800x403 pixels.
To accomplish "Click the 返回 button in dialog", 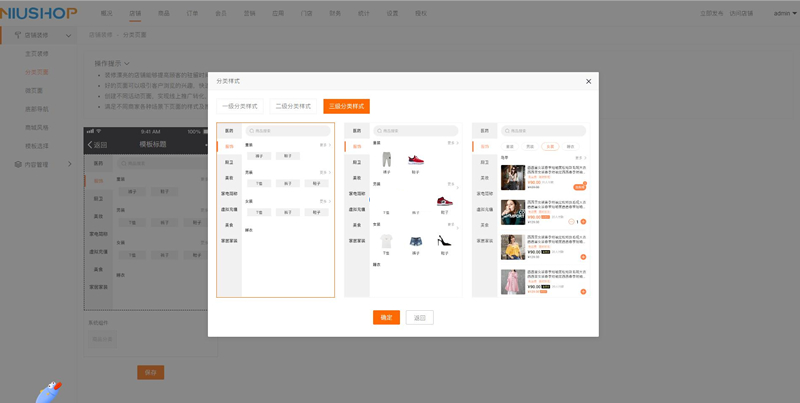I will (420, 318).
